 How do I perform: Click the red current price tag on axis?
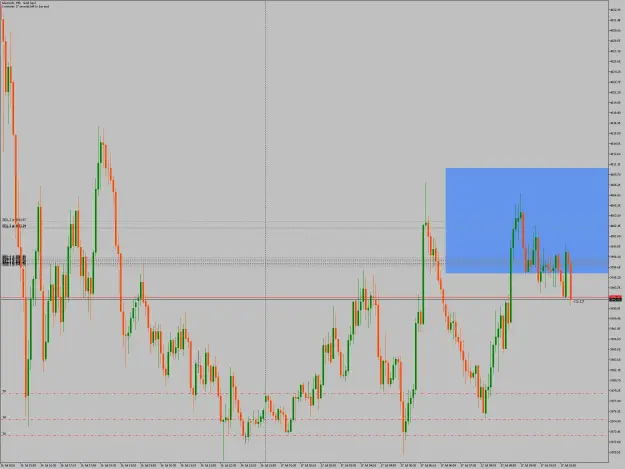click(615, 297)
